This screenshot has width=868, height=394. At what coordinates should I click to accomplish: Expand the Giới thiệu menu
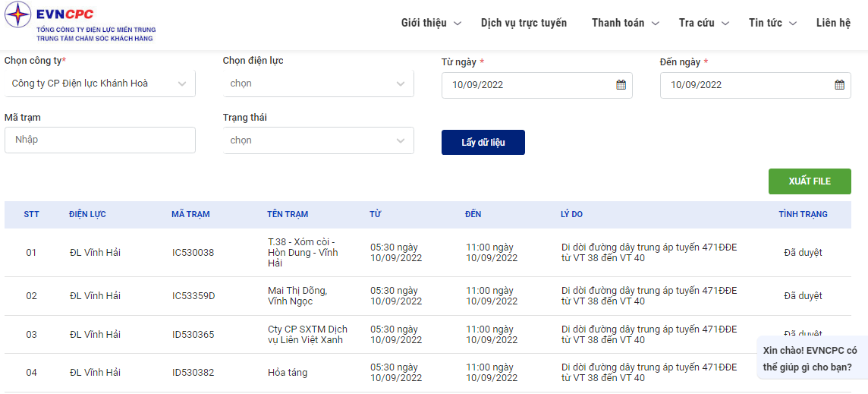click(x=431, y=24)
